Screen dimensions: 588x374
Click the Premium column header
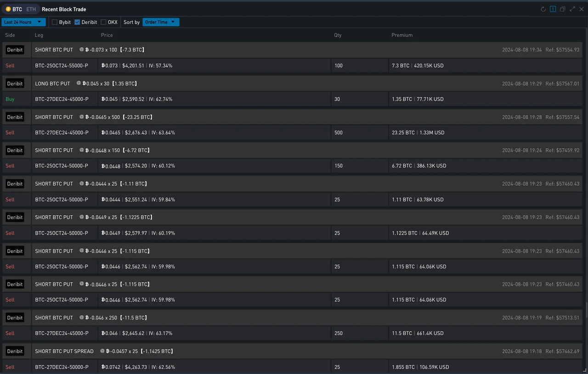[402, 35]
